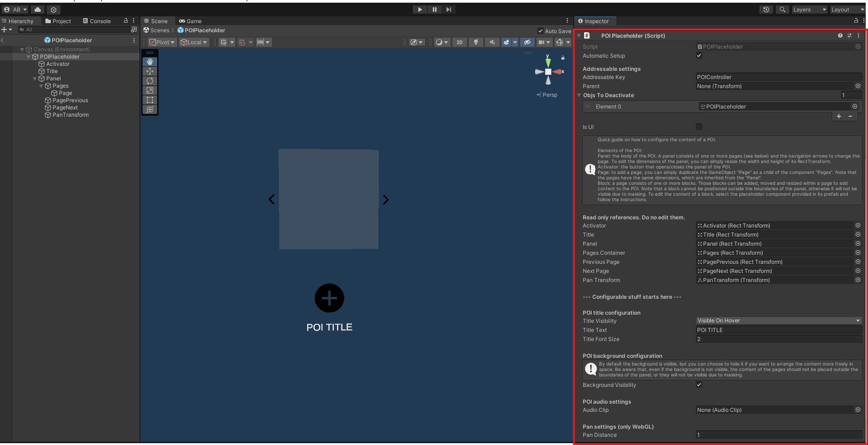Click the Title Text input field

point(779,330)
